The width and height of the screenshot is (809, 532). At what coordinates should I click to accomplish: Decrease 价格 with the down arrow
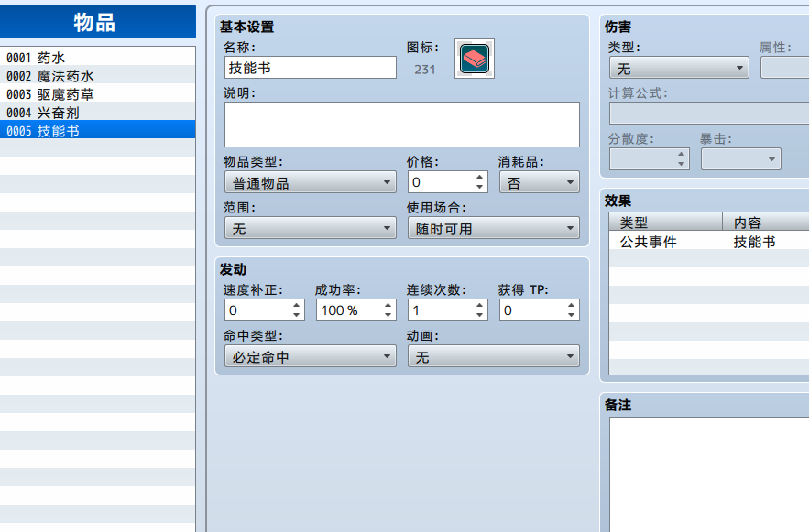480,188
